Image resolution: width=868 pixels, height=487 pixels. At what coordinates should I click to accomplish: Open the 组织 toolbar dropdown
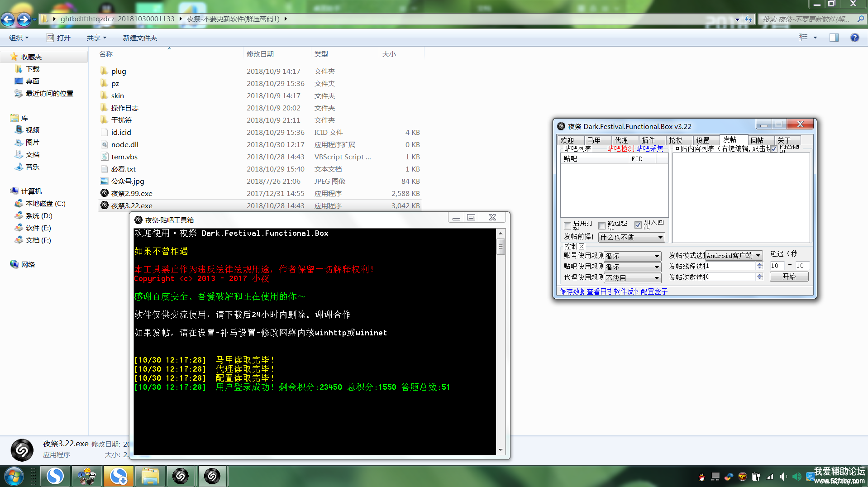(19, 38)
